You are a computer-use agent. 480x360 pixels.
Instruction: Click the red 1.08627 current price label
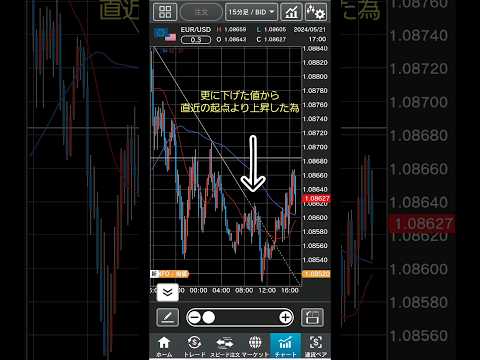[x=316, y=199]
